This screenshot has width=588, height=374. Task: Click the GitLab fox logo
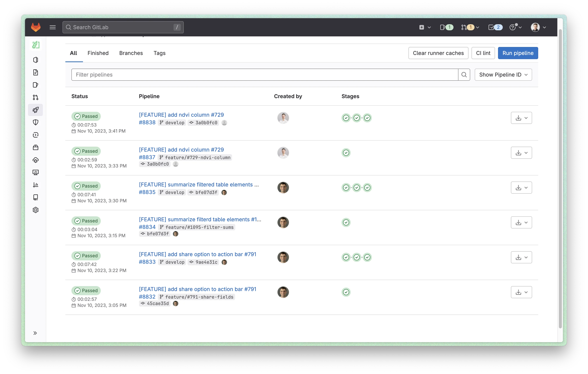click(36, 27)
